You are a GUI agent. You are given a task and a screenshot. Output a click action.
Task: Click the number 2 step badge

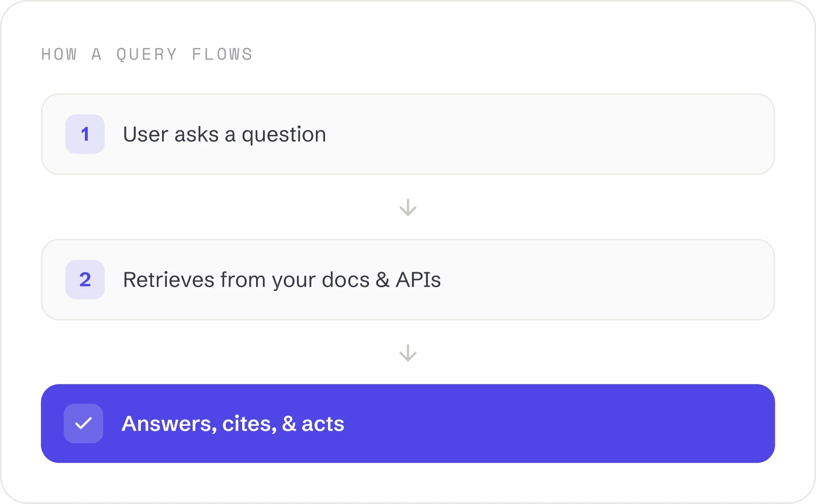tap(85, 279)
